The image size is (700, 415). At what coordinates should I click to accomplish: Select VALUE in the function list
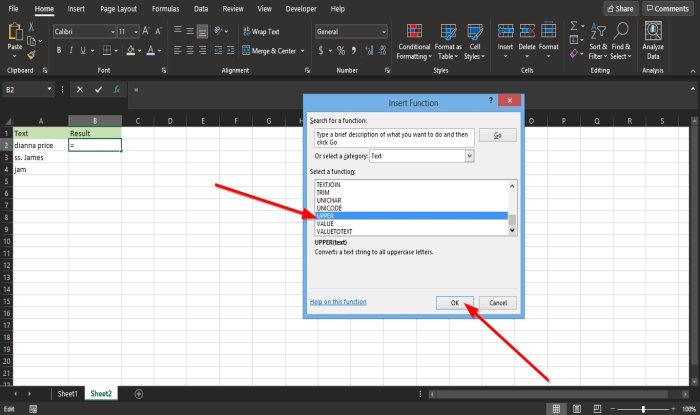pyautogui.click(x=327, y=223)
